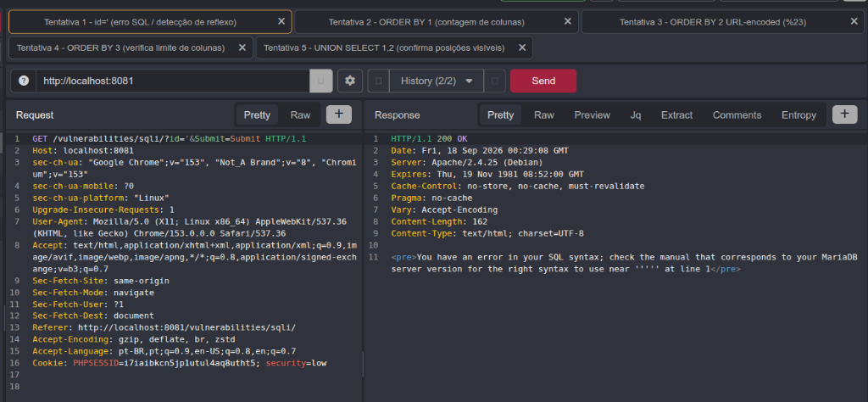This screenshot has width=868, height=402.
Task: Click the help question mark icon beside the URL
Action: click(x=23, y=81)
